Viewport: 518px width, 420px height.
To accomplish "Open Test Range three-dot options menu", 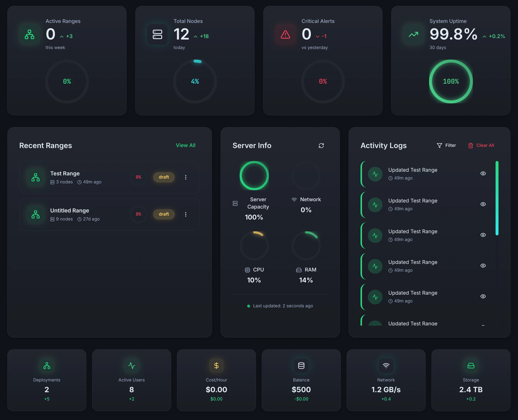I will (x=186, y=177).
